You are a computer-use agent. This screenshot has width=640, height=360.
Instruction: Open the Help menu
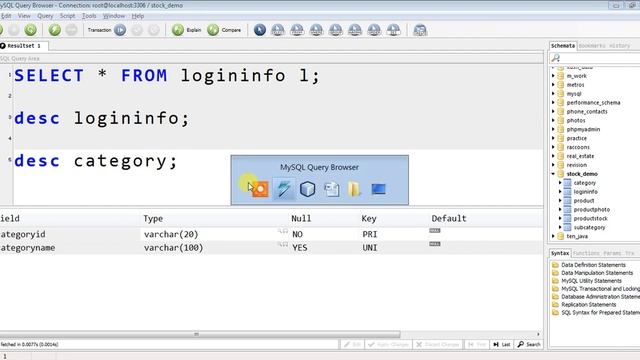138,16
